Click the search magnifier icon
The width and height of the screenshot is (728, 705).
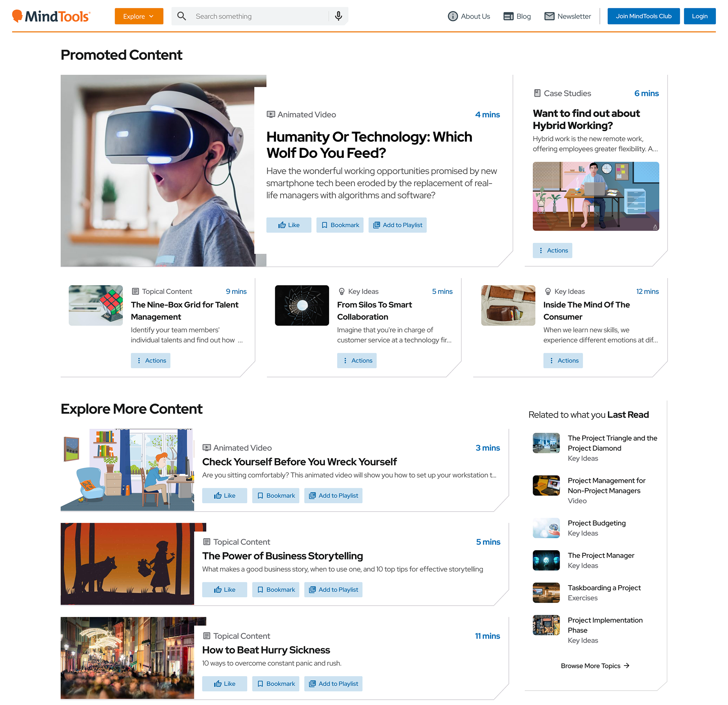click(182, 16)
